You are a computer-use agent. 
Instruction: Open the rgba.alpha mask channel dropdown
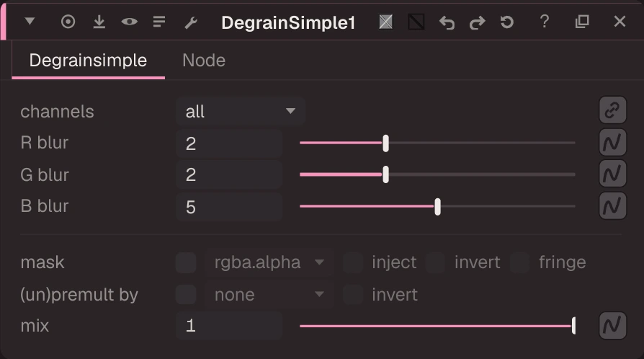point(269,262)
